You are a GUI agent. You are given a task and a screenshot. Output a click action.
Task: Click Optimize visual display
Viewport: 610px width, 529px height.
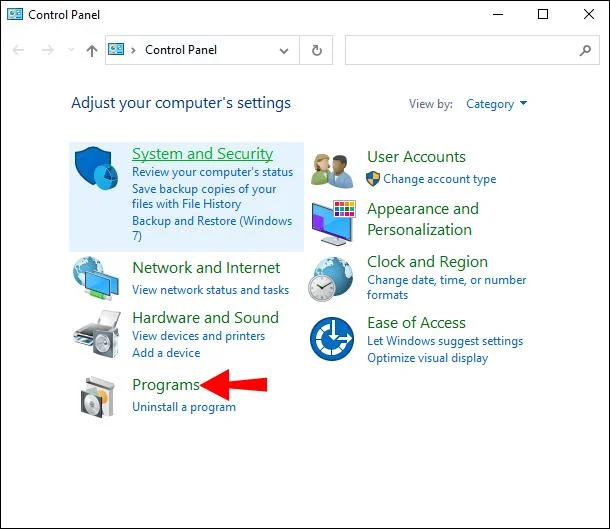coord(428,358)
